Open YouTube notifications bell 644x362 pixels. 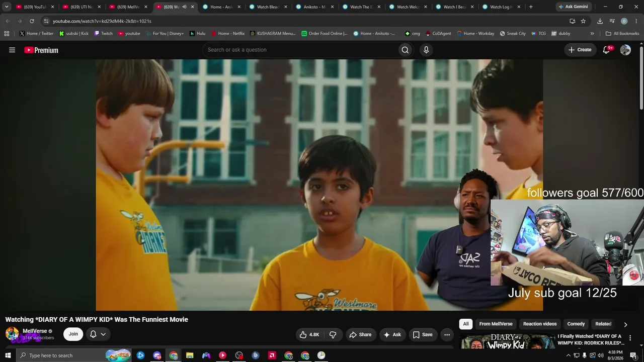[606, 50]
